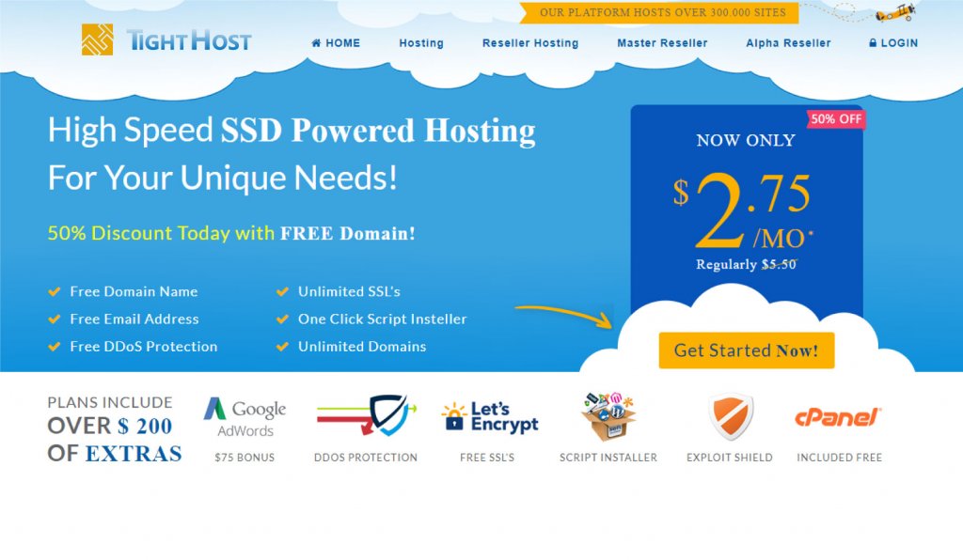The width and height of the screenshot is (963, 560).
Task: Click the OVER $ 200 OF EXTRAS text
Action: (x=115, y=440)
